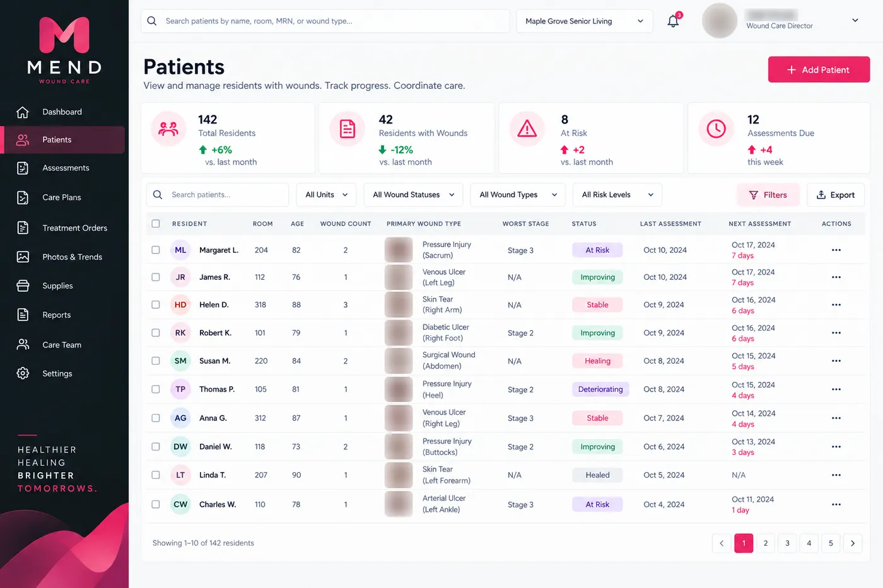Screen dimensions: 883x588
Task: Go to next page arrow
Action: [853, 543]
